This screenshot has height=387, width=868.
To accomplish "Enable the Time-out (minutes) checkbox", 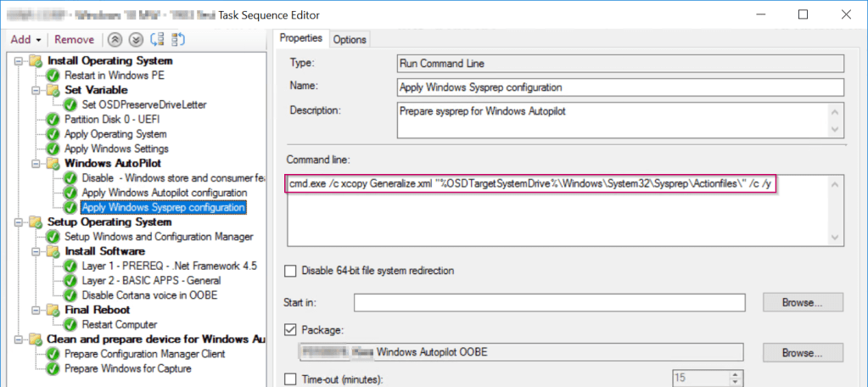I will [291, 379].
